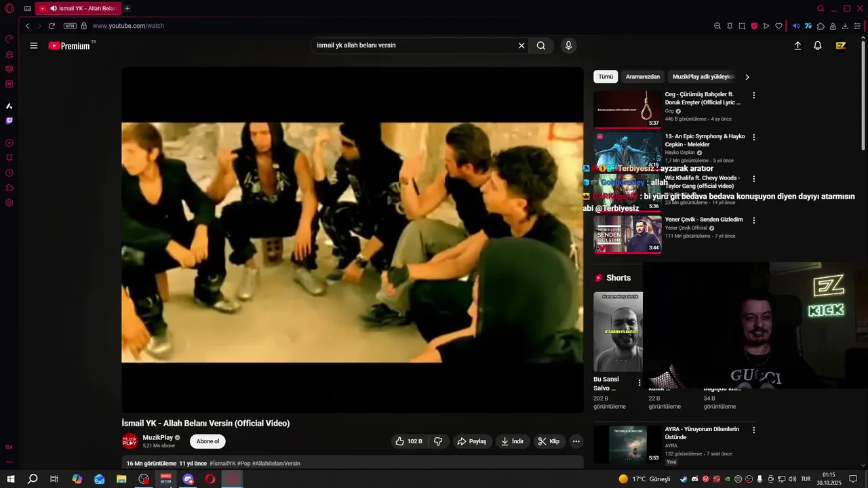Open Opera easy setup sliders icon
Image resolution: width=868 pixels, height=488 pixels.
pyautogui.click(x=858, y=26)
